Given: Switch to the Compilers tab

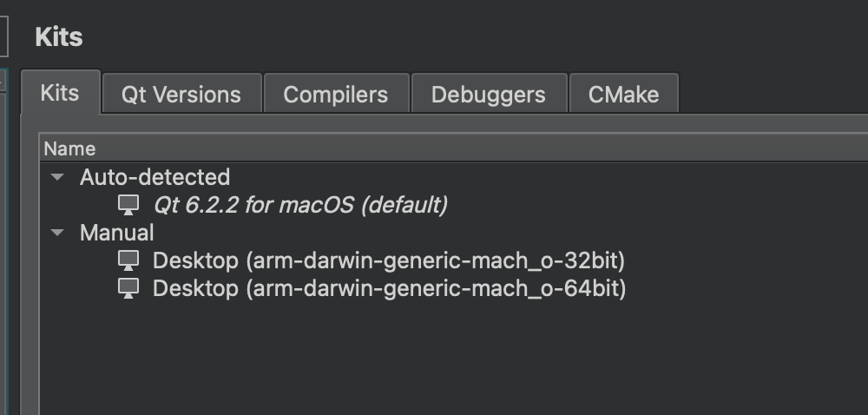Looking at the screenshot, I should click(336, 94).
